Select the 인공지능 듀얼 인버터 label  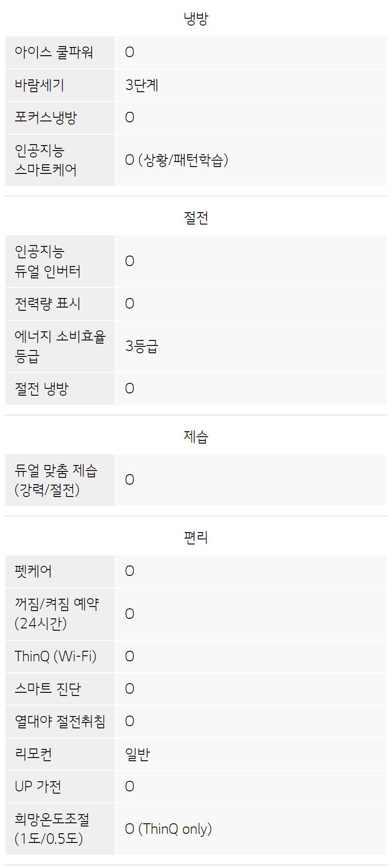(x=47, y=261)
